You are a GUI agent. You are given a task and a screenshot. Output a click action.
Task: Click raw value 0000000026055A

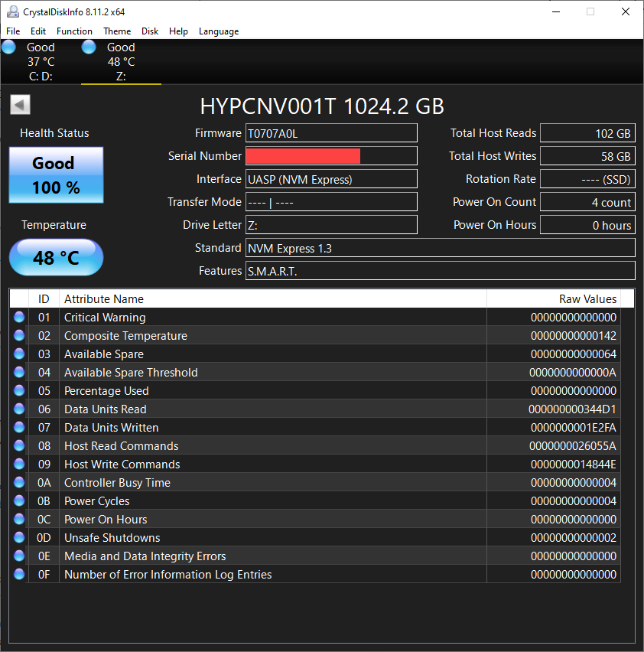pos(573,445)
